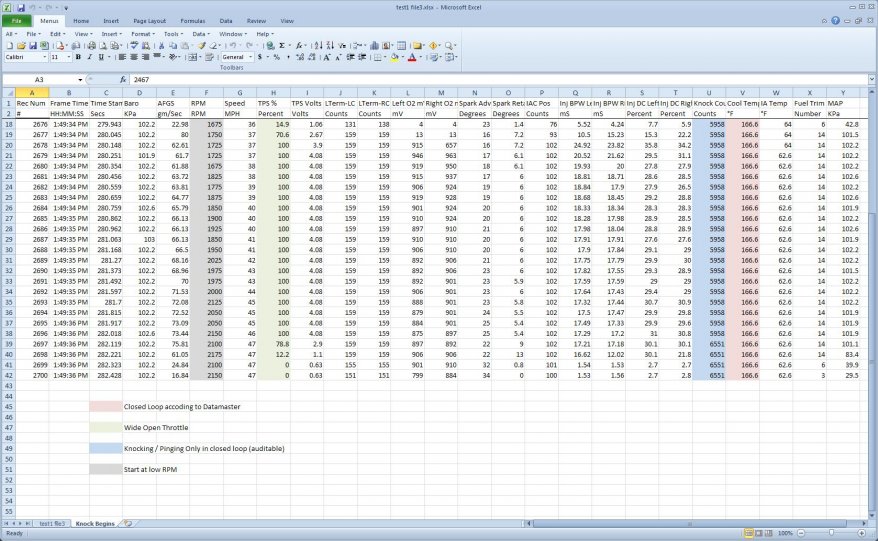This screenshot has height=541, width=878.
Task: Click the Format Painter brush icon
Action: click(202, 46)
